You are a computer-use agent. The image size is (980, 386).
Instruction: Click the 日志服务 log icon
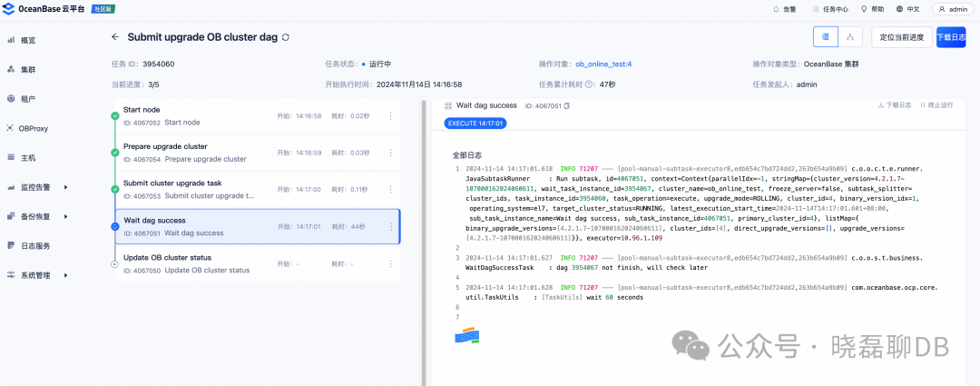pos(11,245)
